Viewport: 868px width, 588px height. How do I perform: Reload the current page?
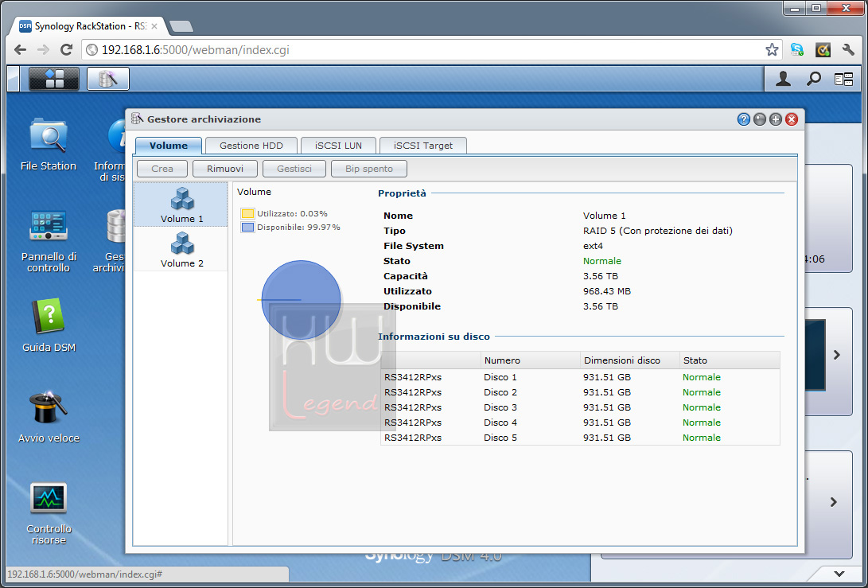[66, 50]
